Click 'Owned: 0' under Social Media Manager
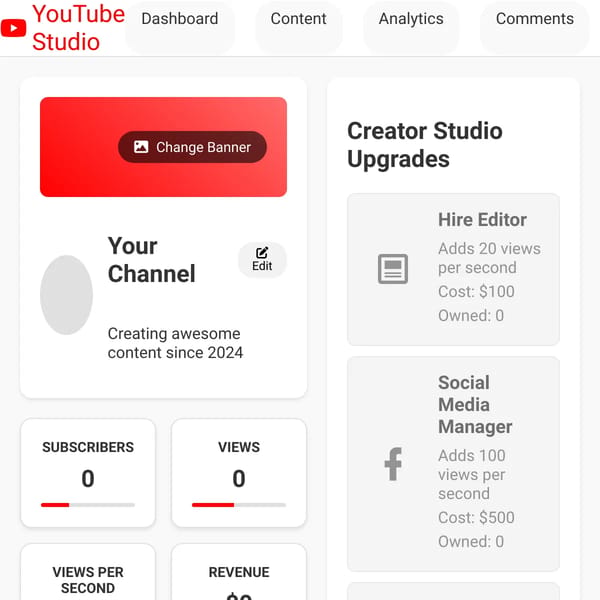 pos(471,541)
